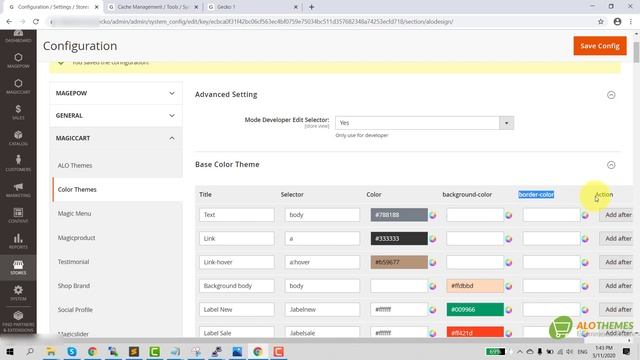Expand the GENERAL configuration section
The height and width of the screenshot is (360, 640).
[x=116, y=116]
